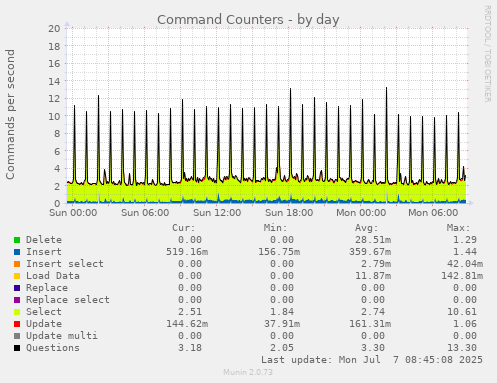The image size is (497, 383).
Task: Click the 'Sun 18:00' x-axis label
Action: [289, 213]
